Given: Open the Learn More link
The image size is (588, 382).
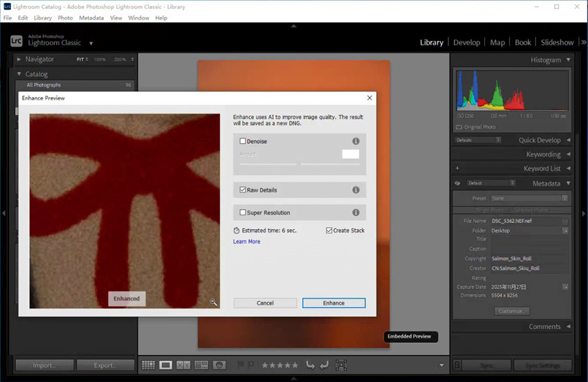Looking at the screenshot, I should [247, 242].
